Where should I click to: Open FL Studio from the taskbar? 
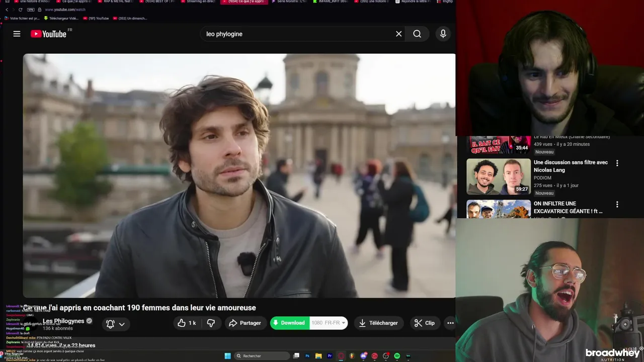[x=352, y=356]
